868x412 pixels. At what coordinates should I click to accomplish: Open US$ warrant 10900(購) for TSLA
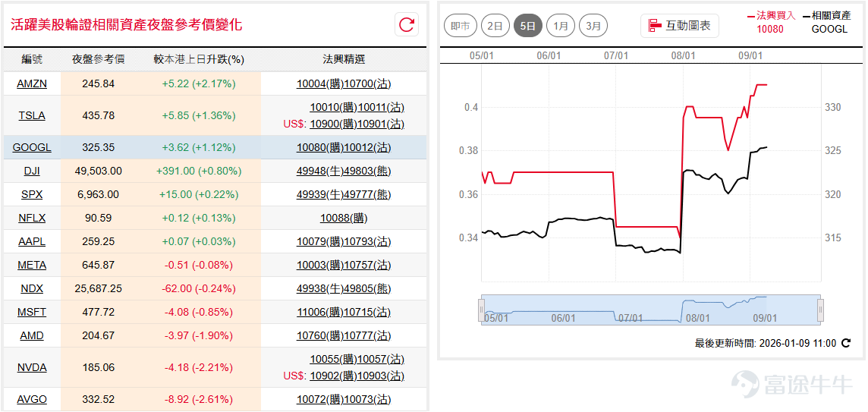333,124
